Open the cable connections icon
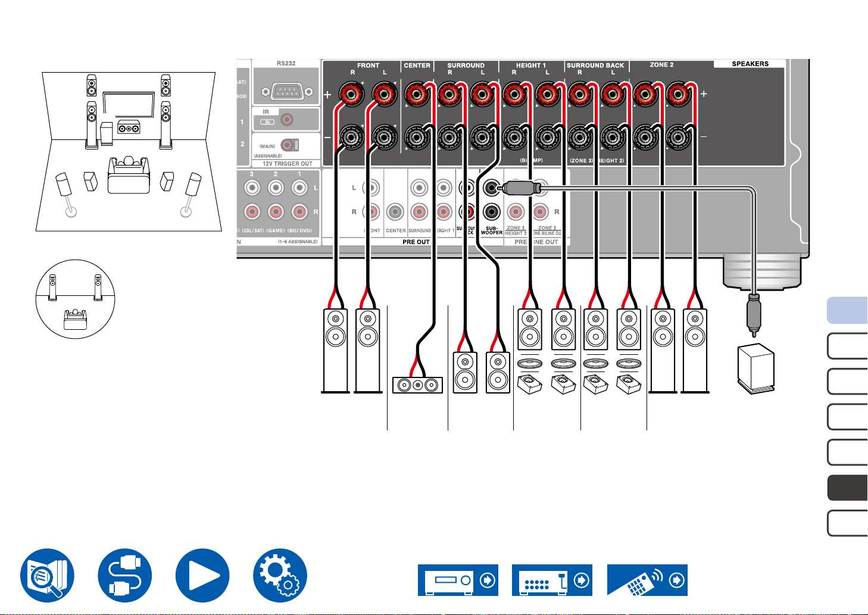 tap(125, 576)
